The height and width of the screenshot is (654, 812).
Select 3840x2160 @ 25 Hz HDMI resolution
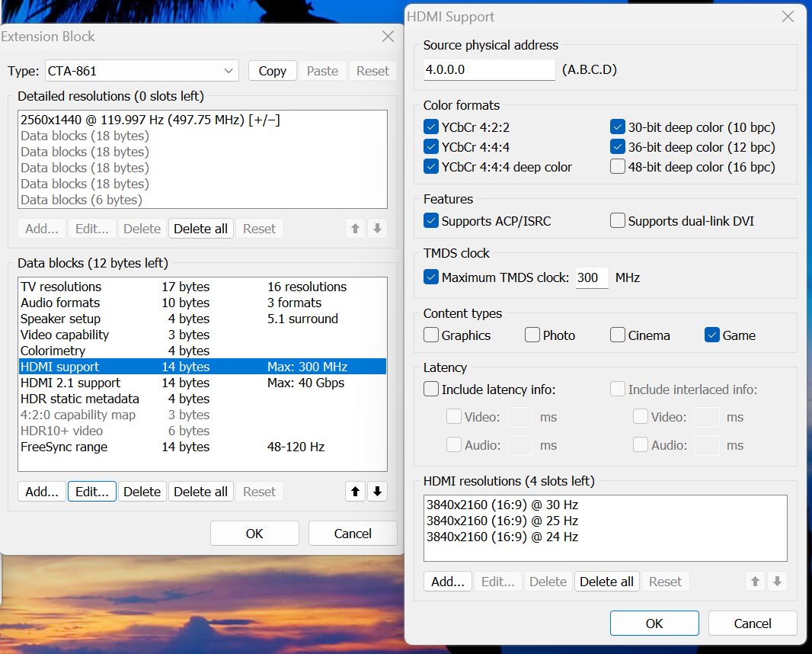click(502, 521)
